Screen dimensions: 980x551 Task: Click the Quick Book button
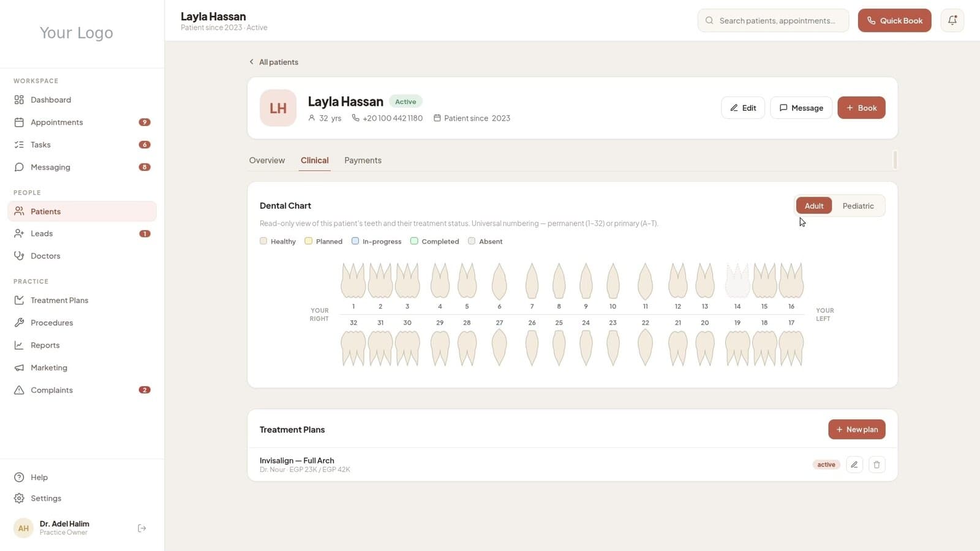[x=894, y=20]
